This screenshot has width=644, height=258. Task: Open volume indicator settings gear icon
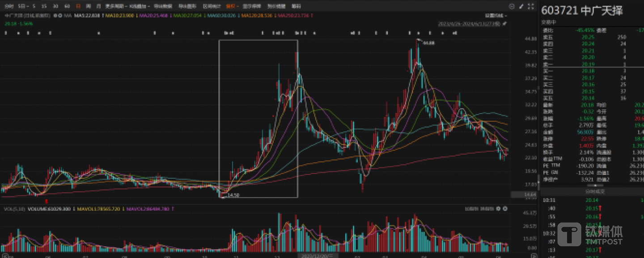pyautogui.click(x=498, y=209)
